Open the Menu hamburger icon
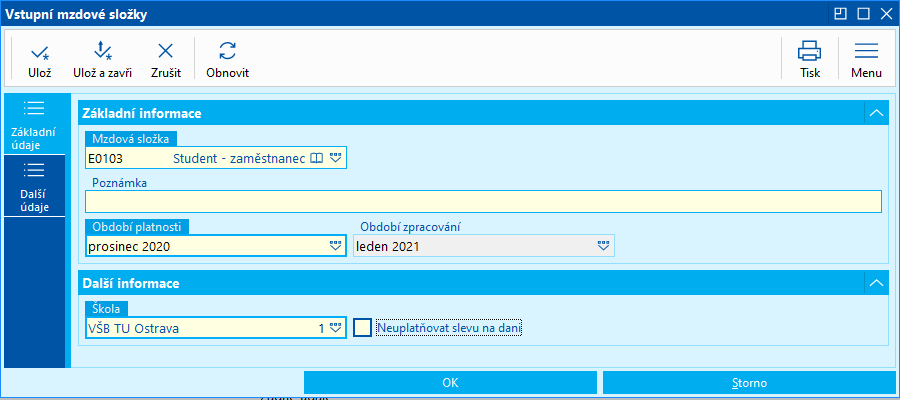This screenshot has height=400, width=900. (x=866, y=51)
